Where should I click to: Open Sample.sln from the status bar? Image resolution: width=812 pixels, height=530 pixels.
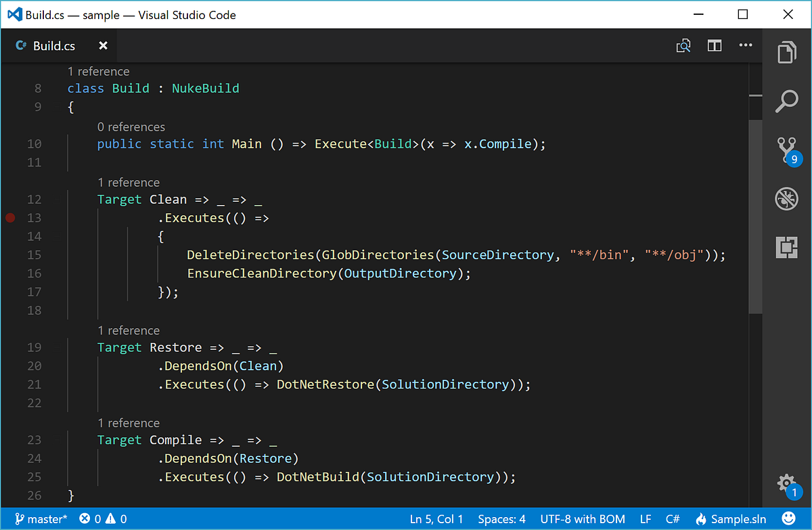pyautogui.click(x=737, y=518)
